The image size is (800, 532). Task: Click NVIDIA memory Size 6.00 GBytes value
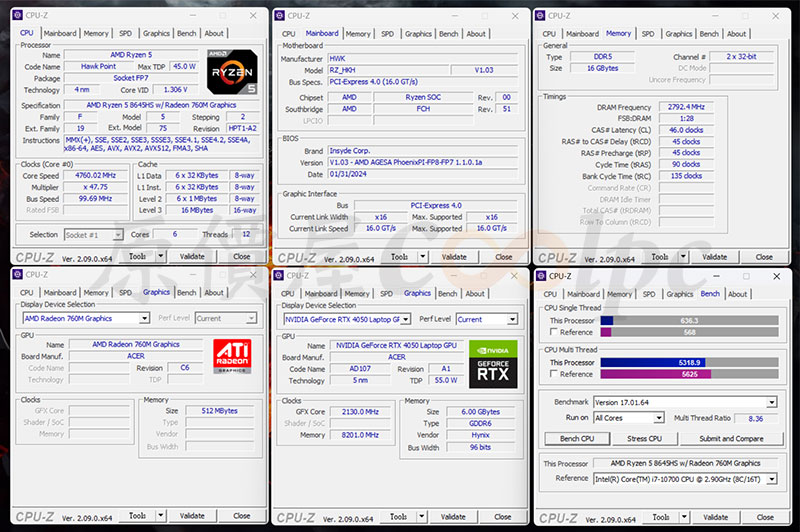(x=481, y=412)
